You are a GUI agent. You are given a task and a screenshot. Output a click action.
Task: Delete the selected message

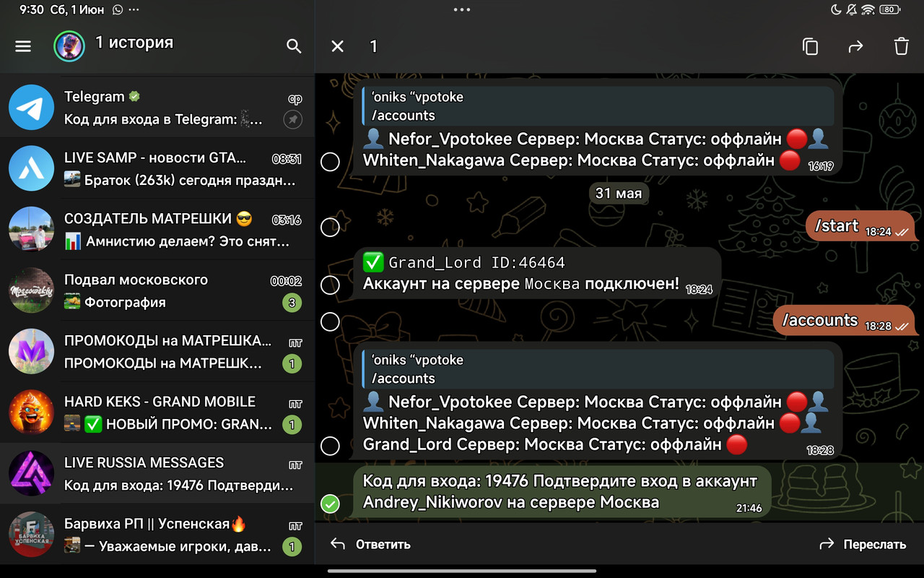pos(901,46)
